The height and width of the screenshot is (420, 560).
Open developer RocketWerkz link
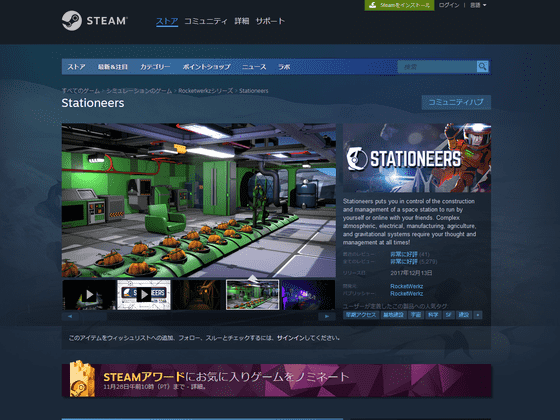pyautogui.click(x=406, y=286)
